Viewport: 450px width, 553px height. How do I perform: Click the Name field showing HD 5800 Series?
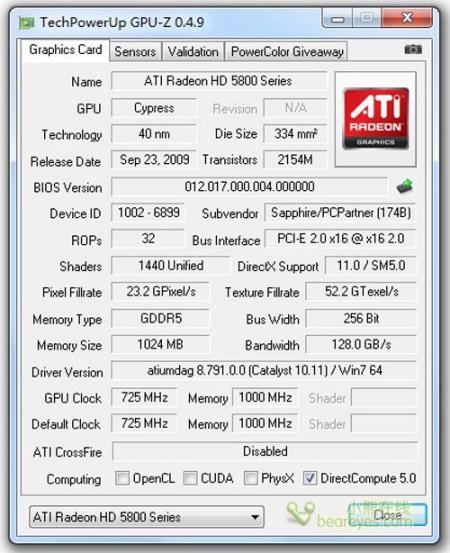219,81
